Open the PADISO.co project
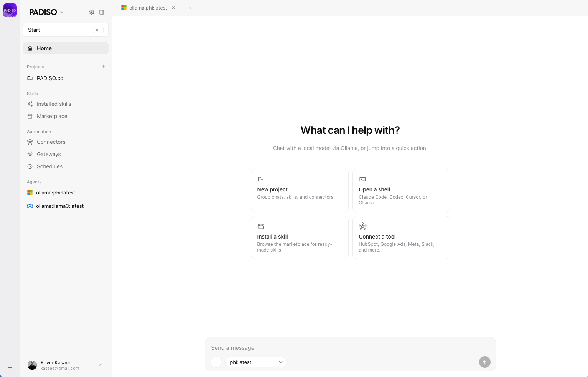This screenshot has height=377, width=588. pos(50,78)
